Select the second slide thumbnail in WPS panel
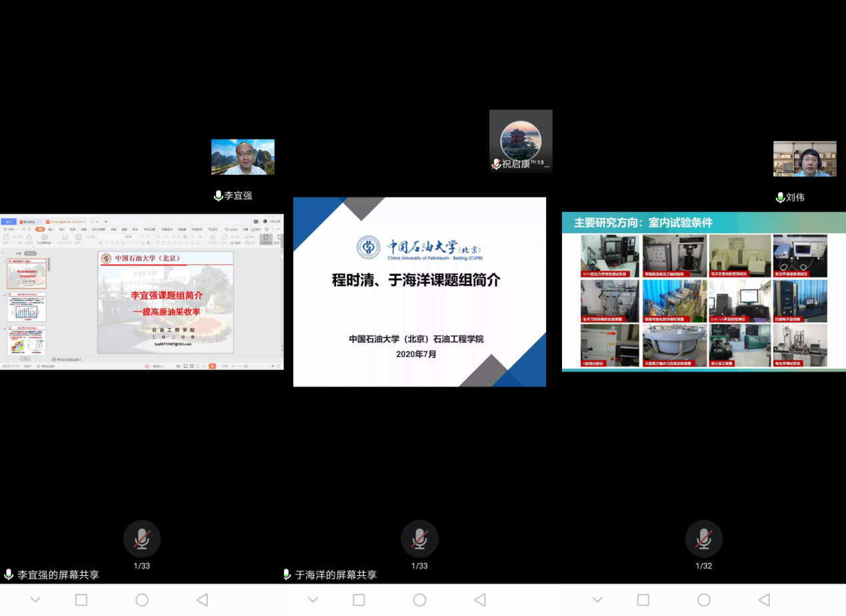This screenshot has width=846, height=616. (27, 307)
